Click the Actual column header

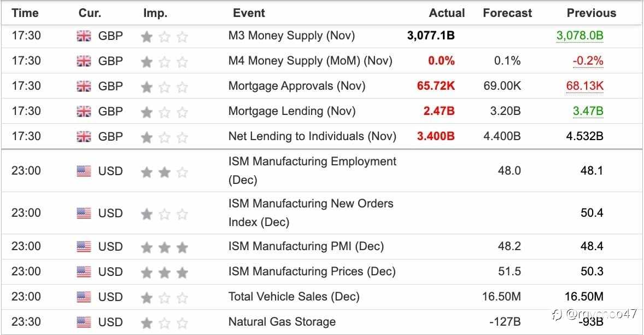point(447,13)
